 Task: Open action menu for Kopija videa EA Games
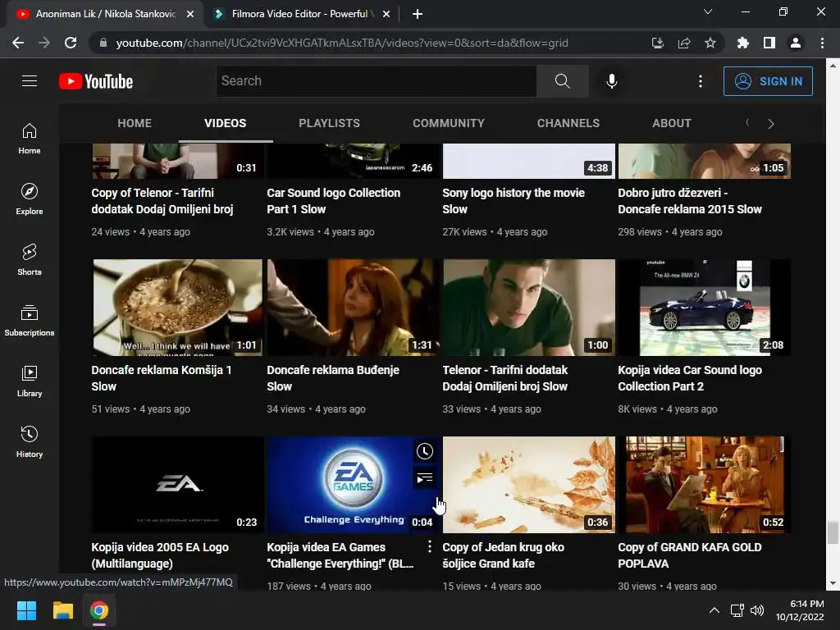430,547
